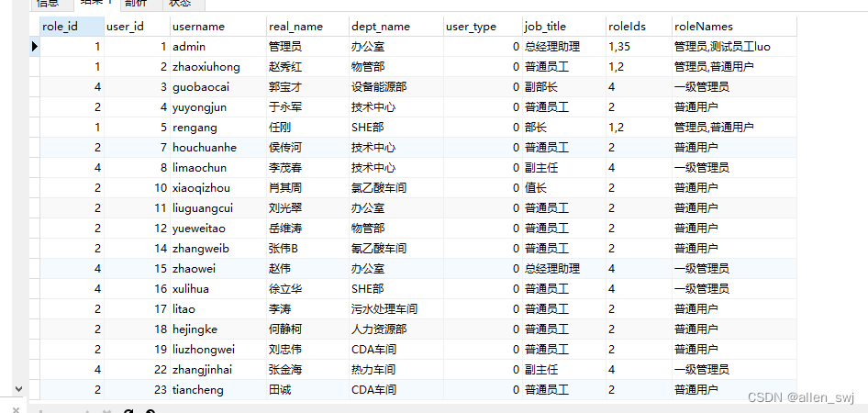The image size is (868, 413).
Task: Select the roleIds cell 1,35
Action: (x=639, y=47)
